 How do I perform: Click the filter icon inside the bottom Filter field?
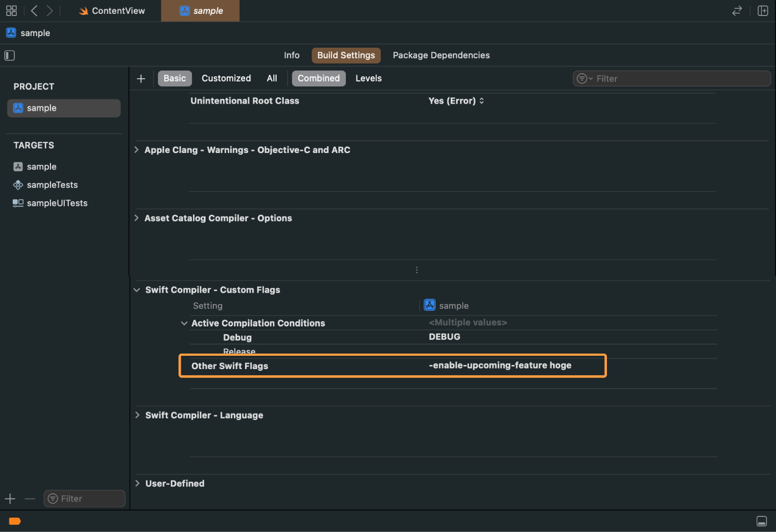click(x=53, y=498)
